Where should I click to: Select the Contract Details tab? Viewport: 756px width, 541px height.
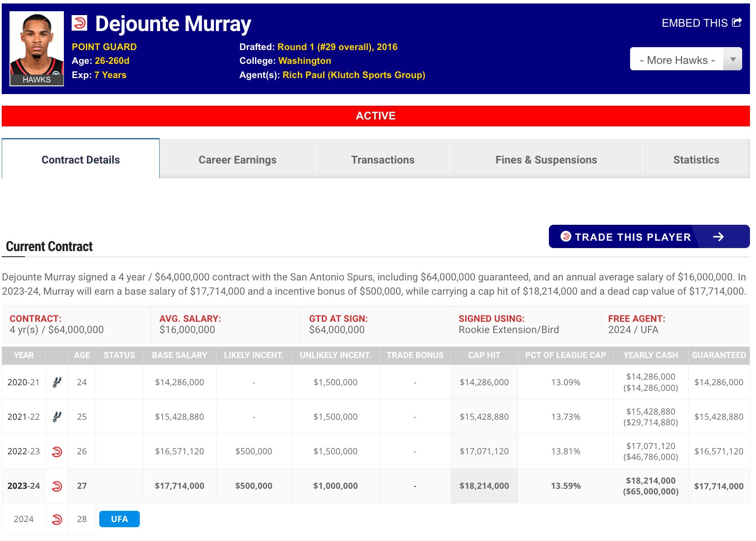click(81, 159)
